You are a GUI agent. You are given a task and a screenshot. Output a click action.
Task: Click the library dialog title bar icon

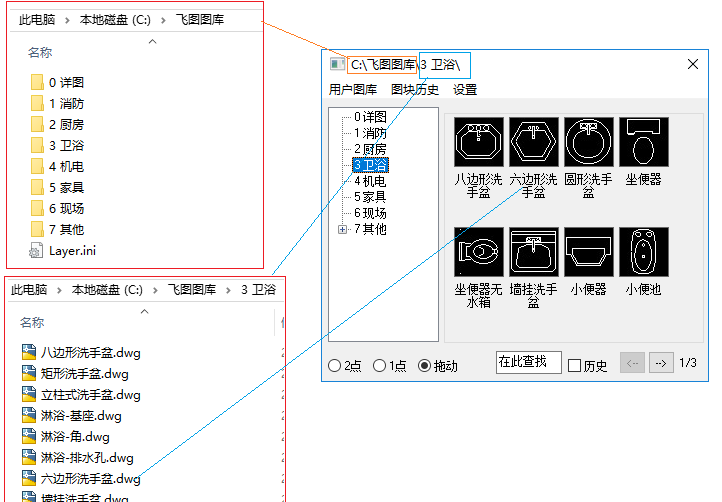pos(337,64)
